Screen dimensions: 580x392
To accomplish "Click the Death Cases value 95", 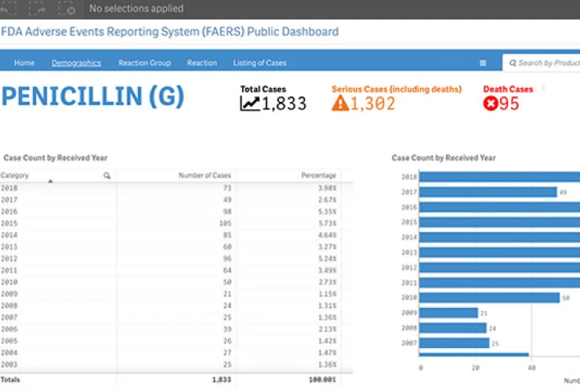I will coord(509,103).
